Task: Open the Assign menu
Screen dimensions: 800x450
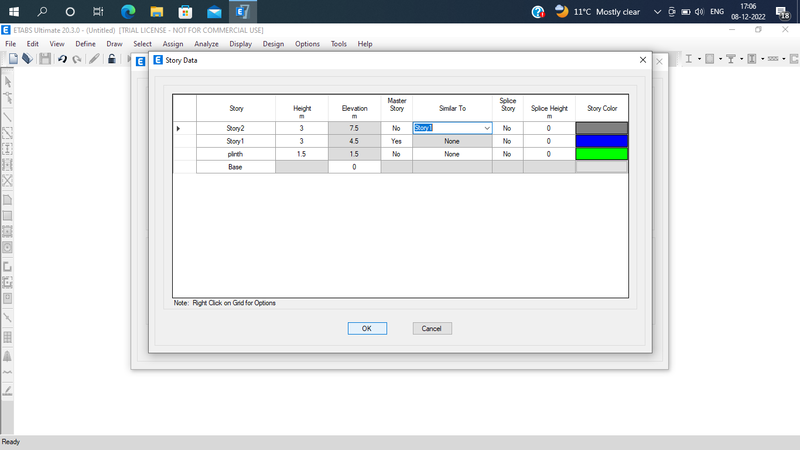Action: (173, 44)
